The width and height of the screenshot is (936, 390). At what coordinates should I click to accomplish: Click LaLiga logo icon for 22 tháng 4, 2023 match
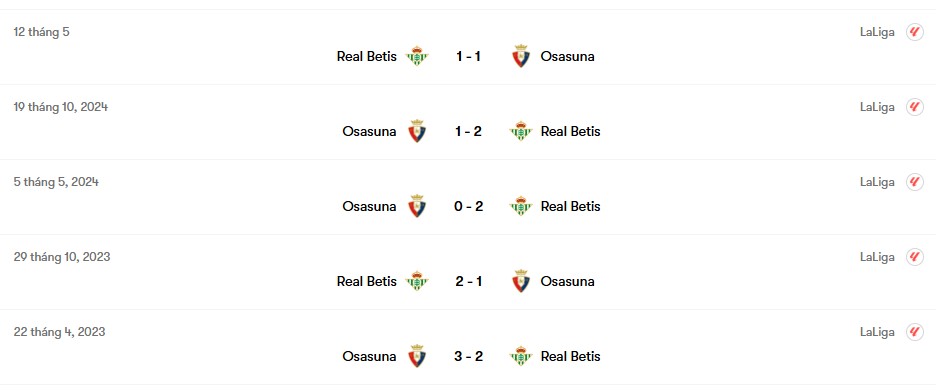click(x=915, y=332)
